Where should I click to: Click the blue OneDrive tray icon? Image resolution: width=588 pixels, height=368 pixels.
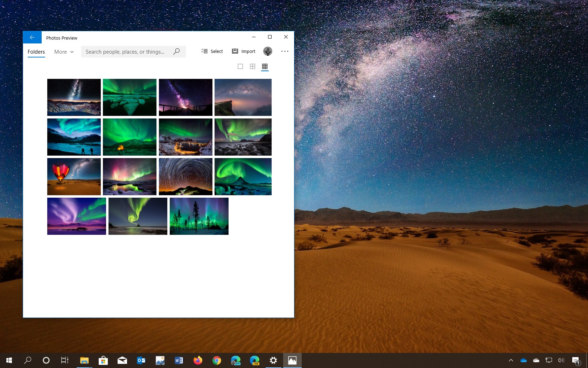(524, 360)
